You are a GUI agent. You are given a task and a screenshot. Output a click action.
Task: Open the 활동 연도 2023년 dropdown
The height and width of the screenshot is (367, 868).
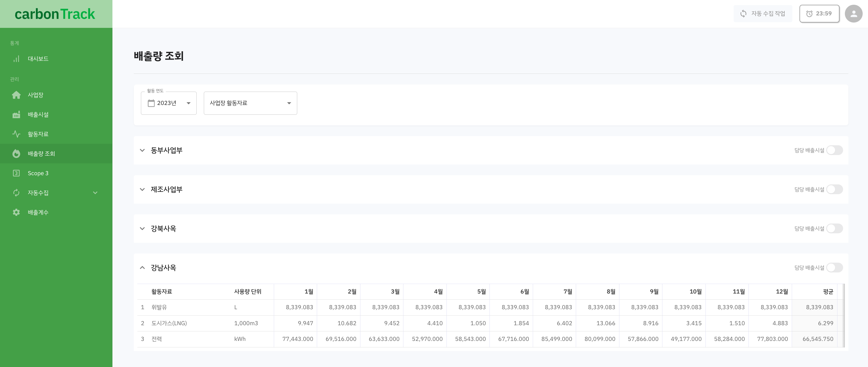point(169,103)
